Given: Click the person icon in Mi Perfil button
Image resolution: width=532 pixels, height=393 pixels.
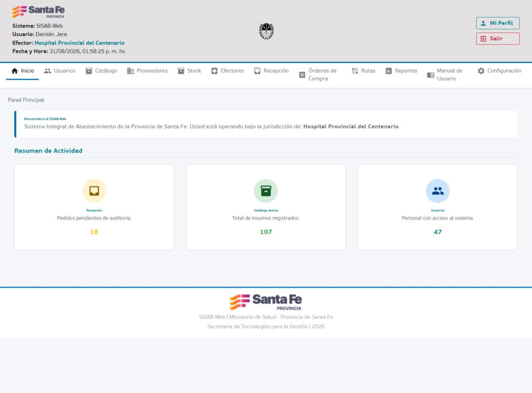Looking at the screenshot, I should 484,23.
